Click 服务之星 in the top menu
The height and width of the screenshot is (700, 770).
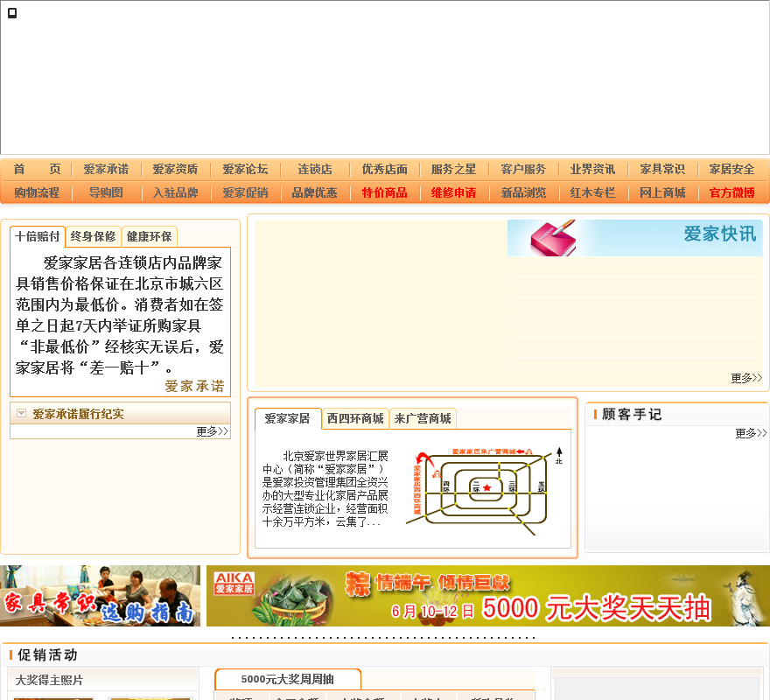tap(454, 170)
